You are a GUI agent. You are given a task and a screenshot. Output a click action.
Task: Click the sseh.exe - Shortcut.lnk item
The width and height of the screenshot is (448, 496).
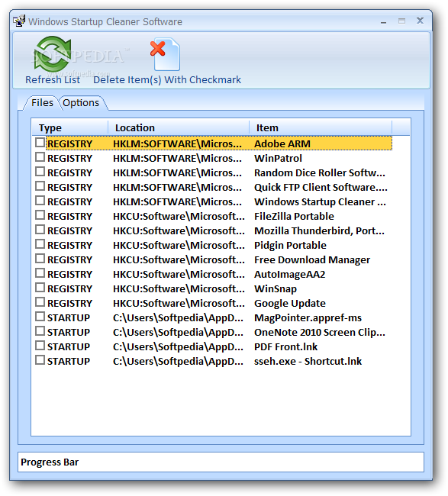click(x=308, y=362)
